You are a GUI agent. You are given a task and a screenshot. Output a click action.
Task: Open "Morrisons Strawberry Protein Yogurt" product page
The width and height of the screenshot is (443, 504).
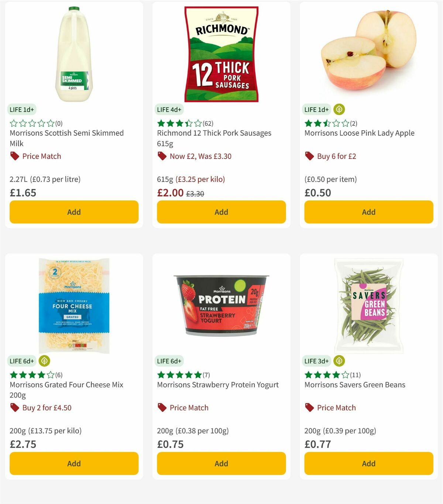coord(218,384)
